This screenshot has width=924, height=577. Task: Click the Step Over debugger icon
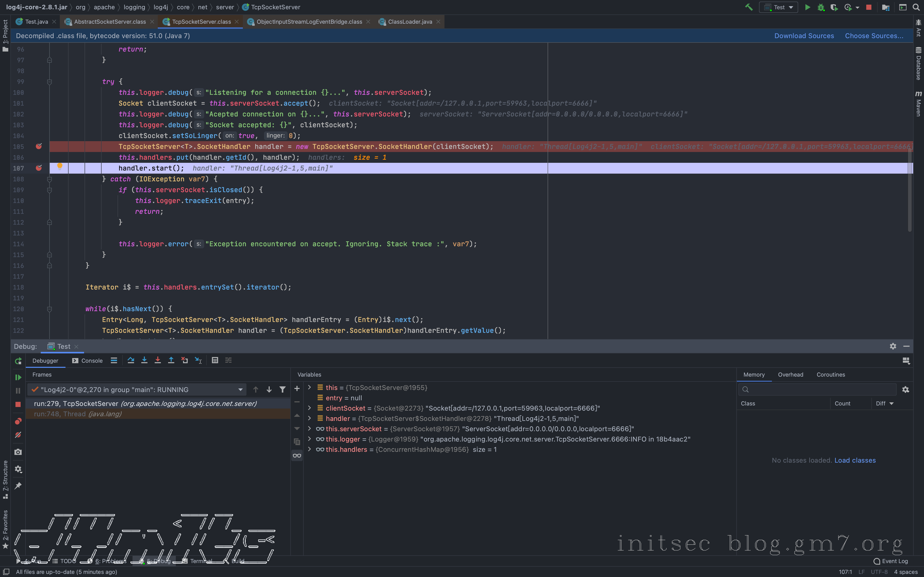pyautogui.click(x=131, y=360)
